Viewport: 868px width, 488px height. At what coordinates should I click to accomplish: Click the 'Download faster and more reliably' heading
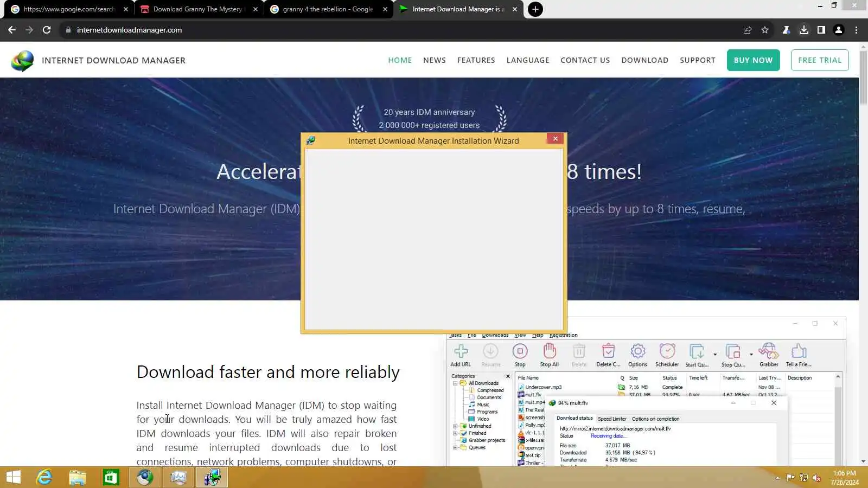(x=268, y=372)
